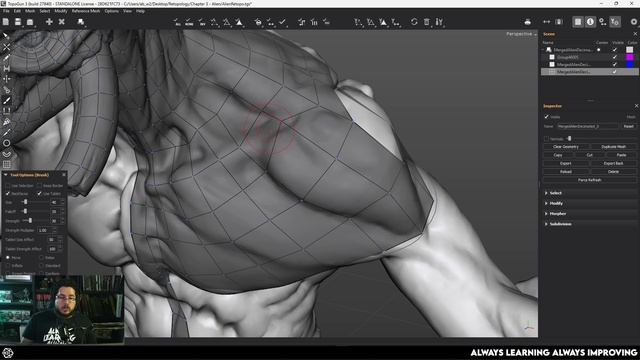Select the Bridge tool in left toolbar
This screenshot has width=640, height=360.
(x=7, y=68)
